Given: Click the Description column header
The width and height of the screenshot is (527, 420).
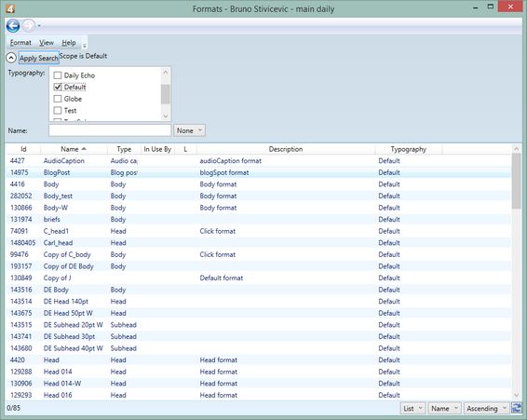Looking at the screenshot, I should click(286, 149).
